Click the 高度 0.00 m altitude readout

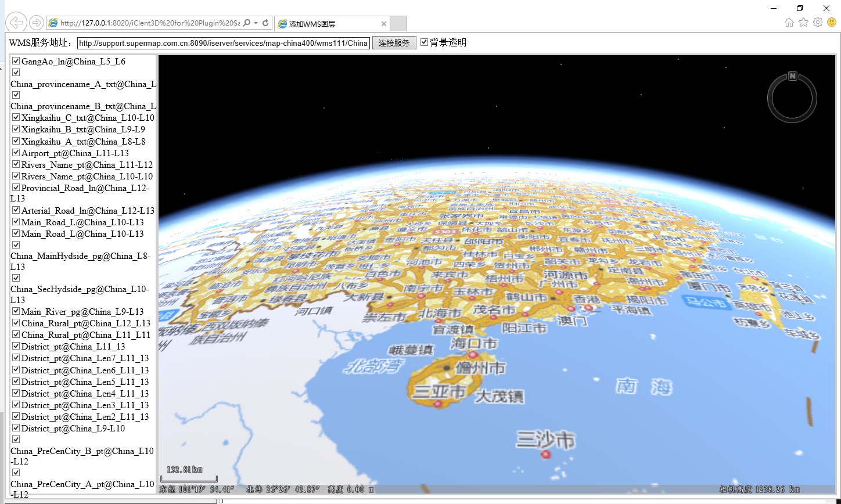351,489
